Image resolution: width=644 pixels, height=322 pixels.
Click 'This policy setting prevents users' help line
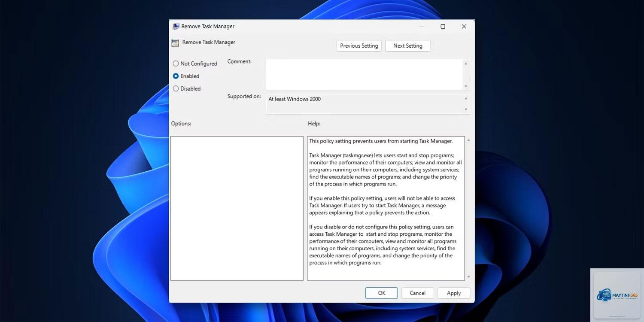(x=381, y=141)
